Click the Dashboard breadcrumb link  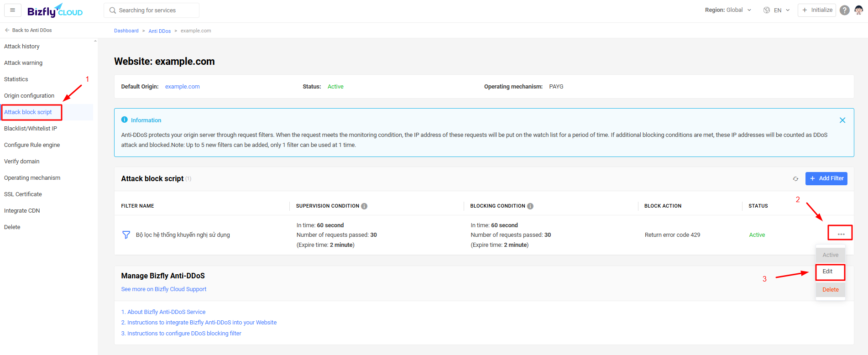(x=126, y=31)
